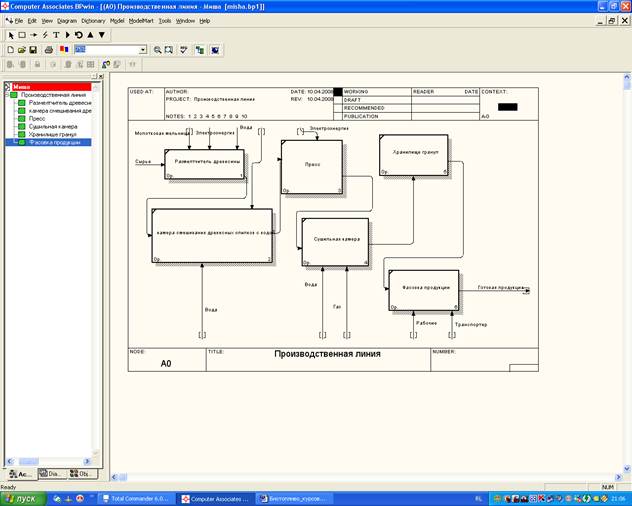Click the diagram vertical scrollbar down arrow
The image size is (632, 506).
(x=627, y=469)
